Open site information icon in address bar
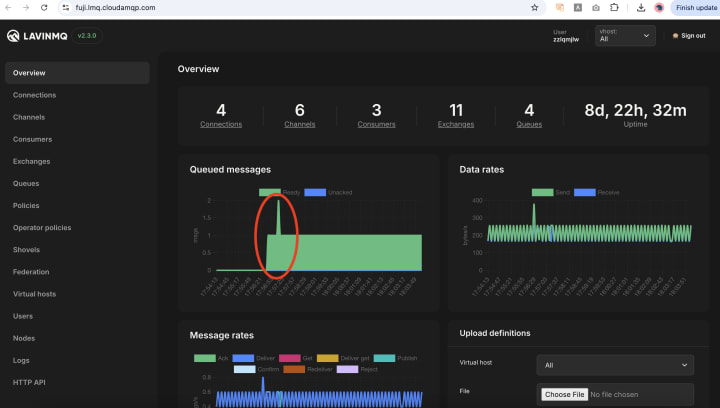Screen dimensions: 720x408 pyautogui.click(x=66, y=7)
